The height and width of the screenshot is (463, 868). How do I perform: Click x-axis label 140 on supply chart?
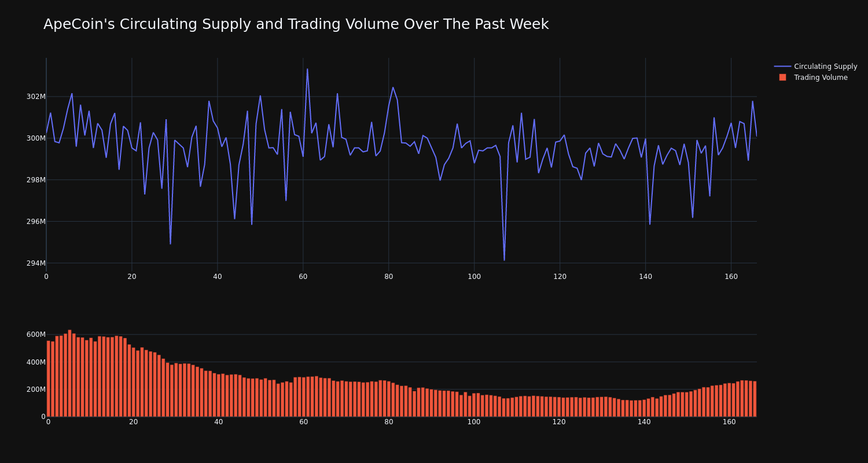pyautogui.click(x=646, y=277)
